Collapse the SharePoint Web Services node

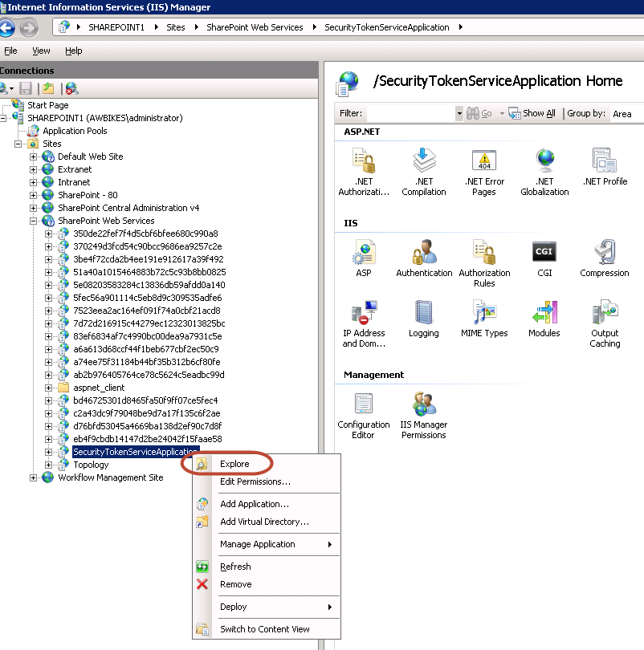point(33,221)
